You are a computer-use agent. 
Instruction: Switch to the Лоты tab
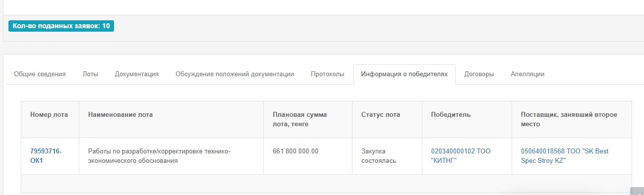coord(90,74)
